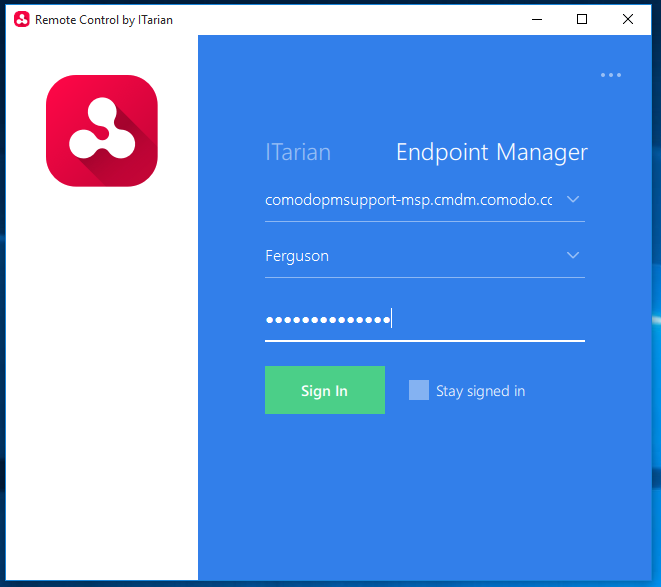
Task: Maximize the Remote Control window
Action: [x=582, y=19]
